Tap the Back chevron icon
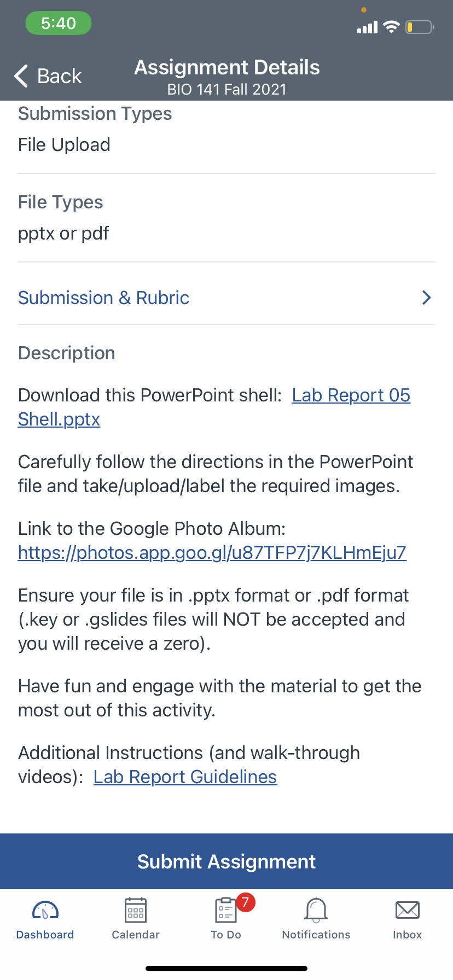453x980 pixels. (21, 76)
